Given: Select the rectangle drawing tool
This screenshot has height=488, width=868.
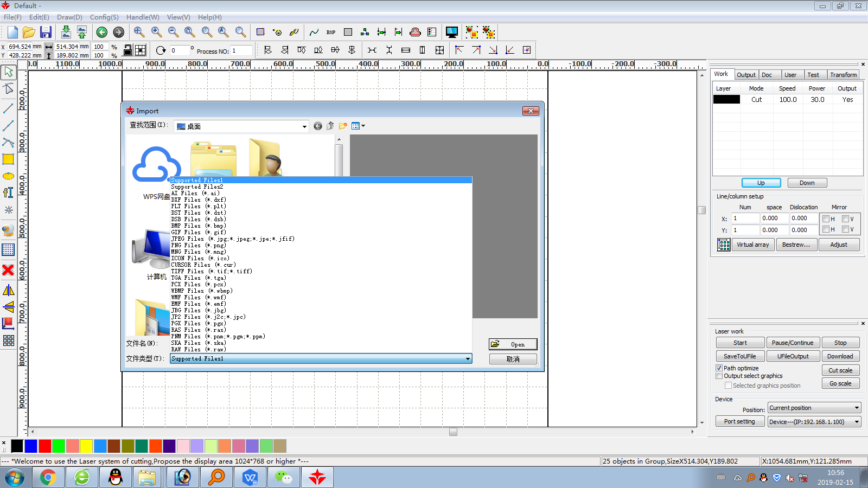Looking at the screenshot, I should click(x=8, y=159).
